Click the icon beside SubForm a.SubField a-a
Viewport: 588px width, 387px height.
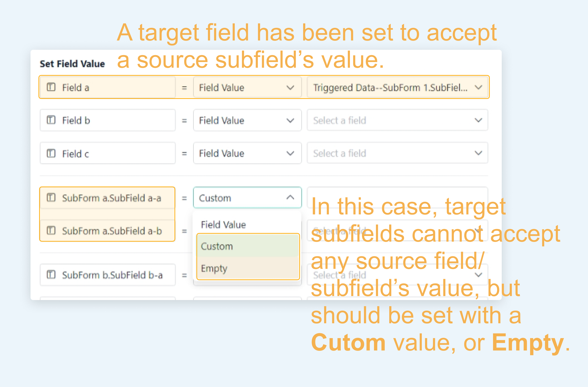tap(51, 198)
